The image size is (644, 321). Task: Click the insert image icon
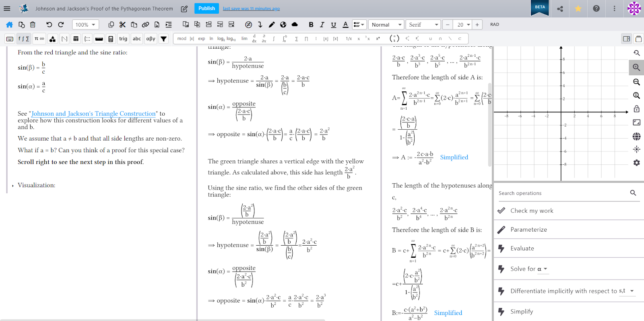pos(157,25)
